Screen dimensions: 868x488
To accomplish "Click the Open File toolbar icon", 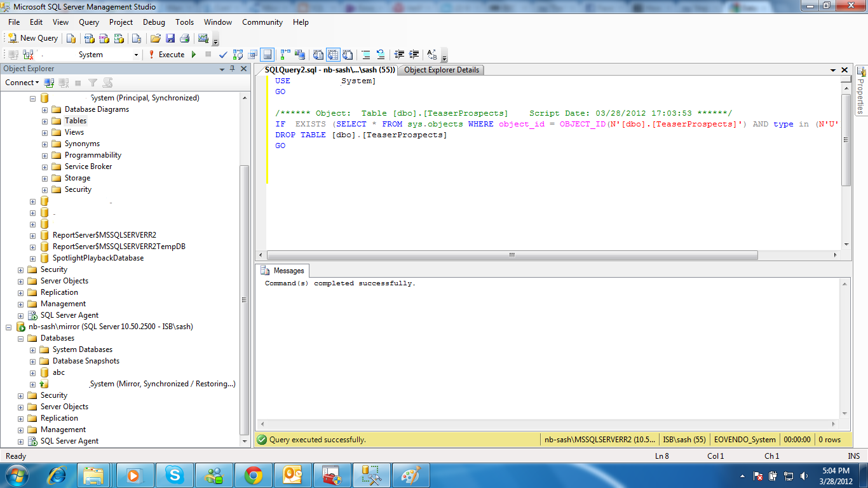I will click(154, 37).
